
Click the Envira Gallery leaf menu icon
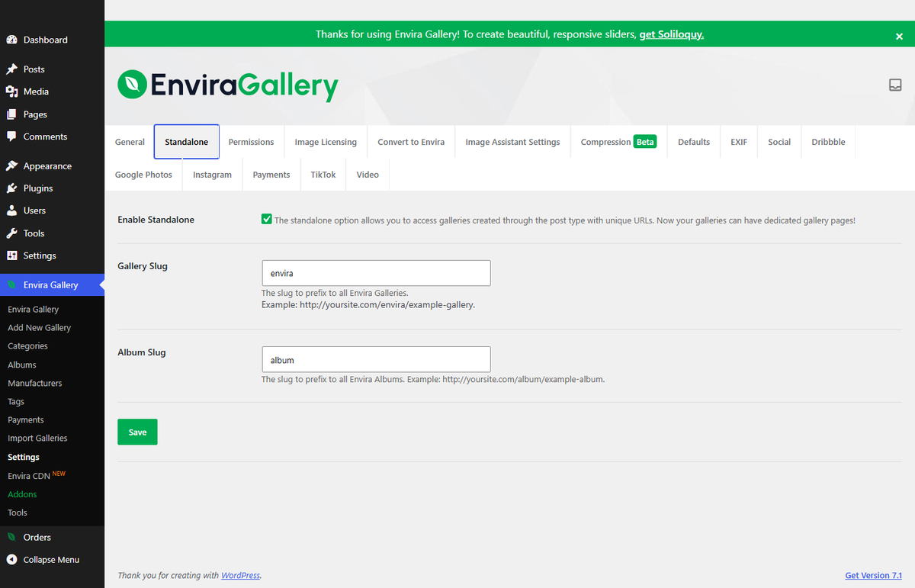click(x=11, y=285)
